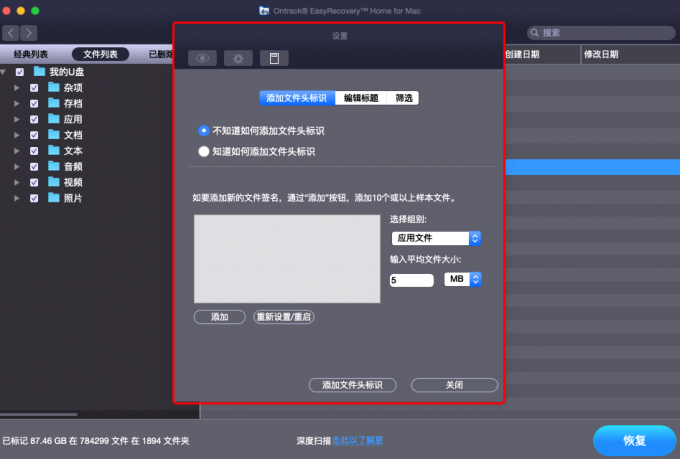
Task: Collapse the 我的U盘 tree node
Action: (3, 72)
